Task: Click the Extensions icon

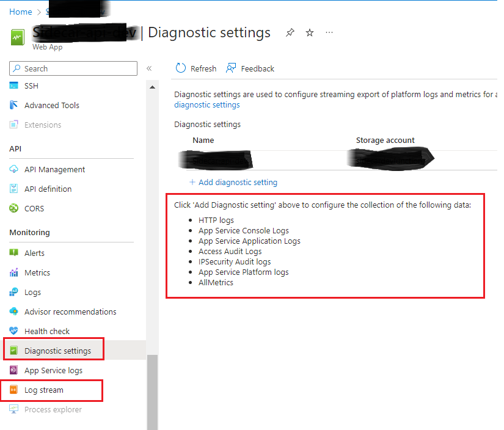Action: [14, 125]
